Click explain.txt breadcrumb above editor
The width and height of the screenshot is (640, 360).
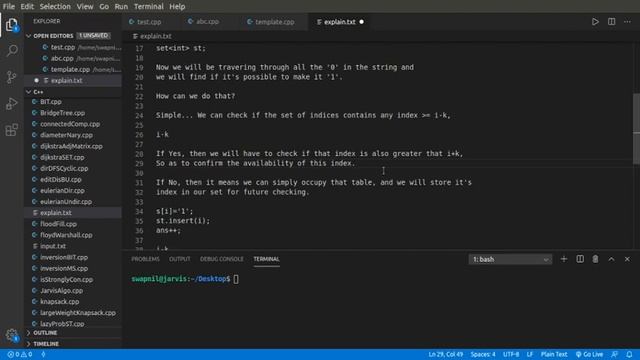tap(152, 36)
